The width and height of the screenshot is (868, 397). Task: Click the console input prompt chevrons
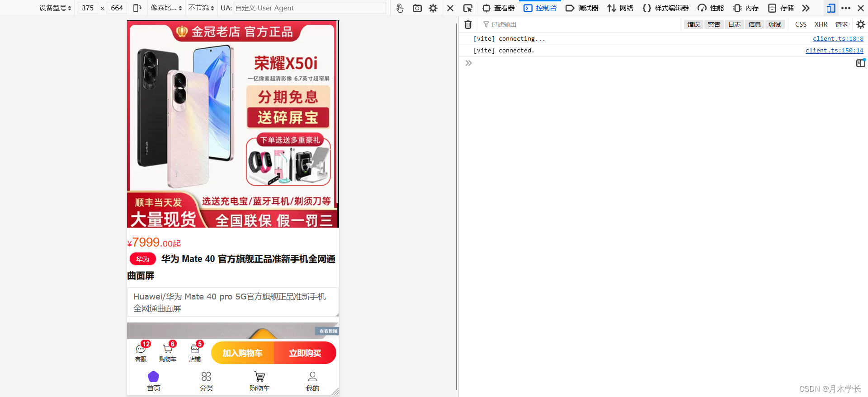point(468,63)
